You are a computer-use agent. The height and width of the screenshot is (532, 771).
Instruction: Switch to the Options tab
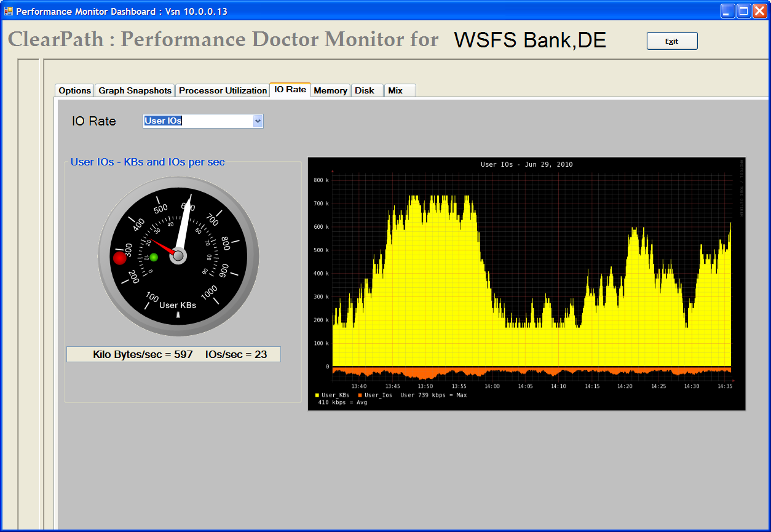[75, 90]
